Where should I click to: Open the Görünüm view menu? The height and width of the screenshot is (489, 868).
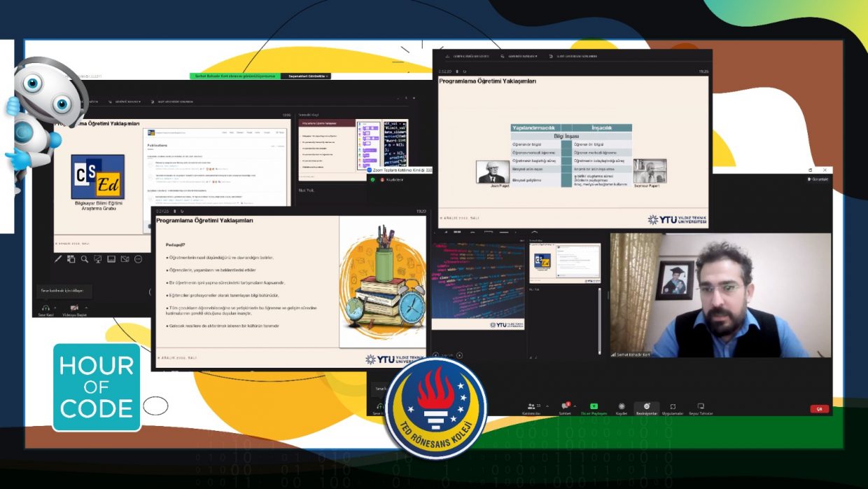817,179
